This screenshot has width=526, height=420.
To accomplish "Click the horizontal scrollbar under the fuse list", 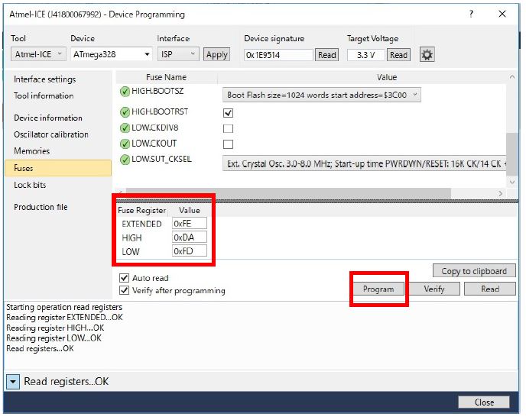I will coord(306,194).
